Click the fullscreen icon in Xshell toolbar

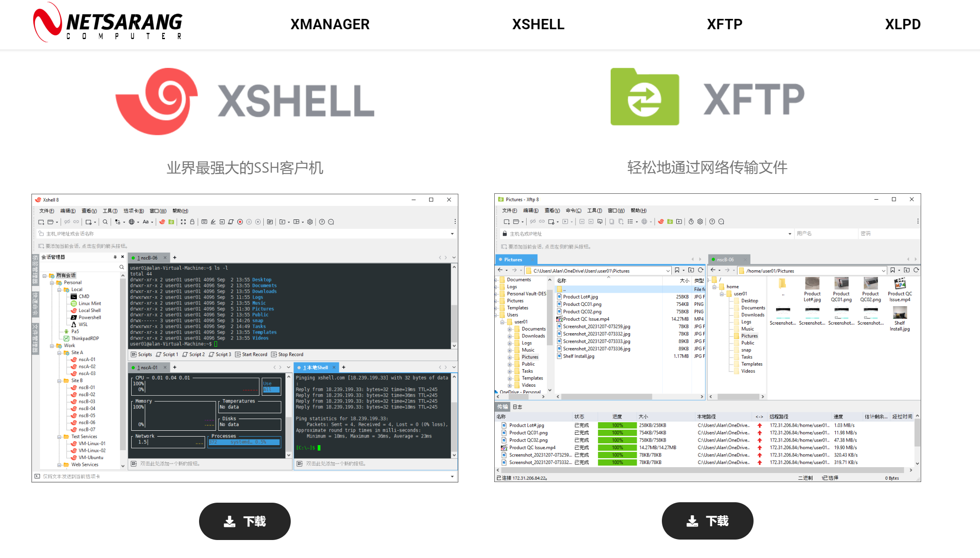[x=183, y=222]
